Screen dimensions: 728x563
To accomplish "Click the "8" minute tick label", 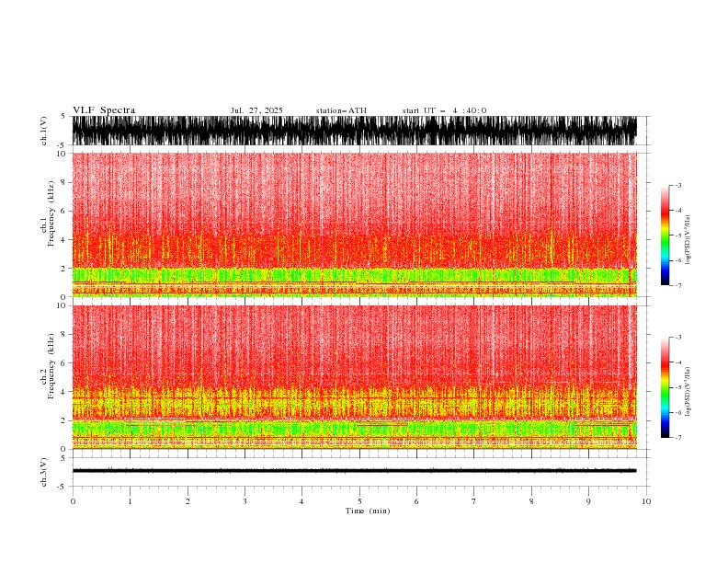I will (x=531, y=501).
